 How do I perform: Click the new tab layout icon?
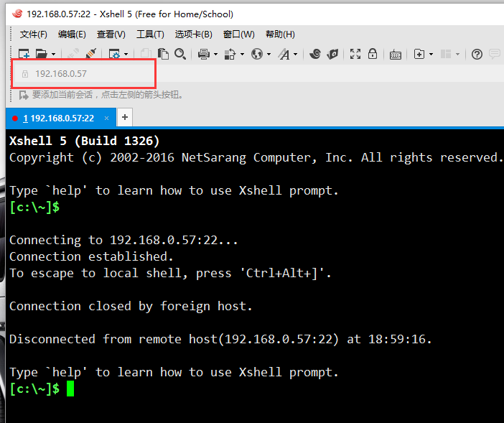(419, 54)
